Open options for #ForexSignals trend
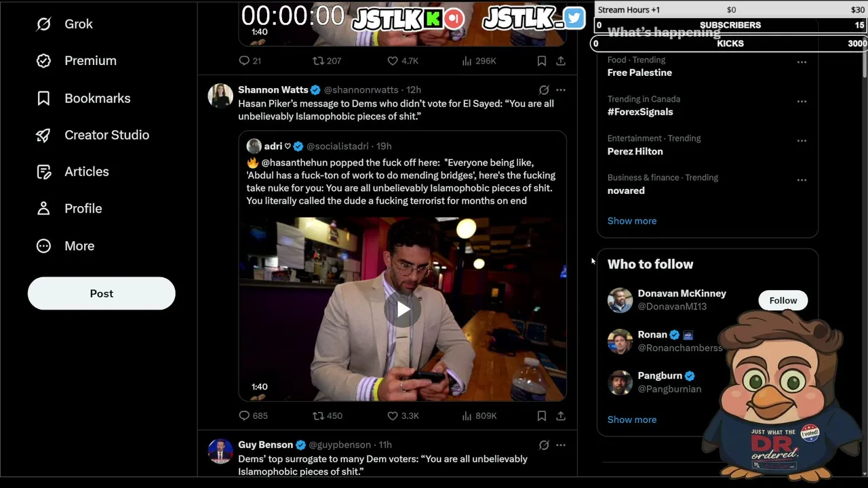The width and height of the screenshot is (868, 488). pos(802,102)
